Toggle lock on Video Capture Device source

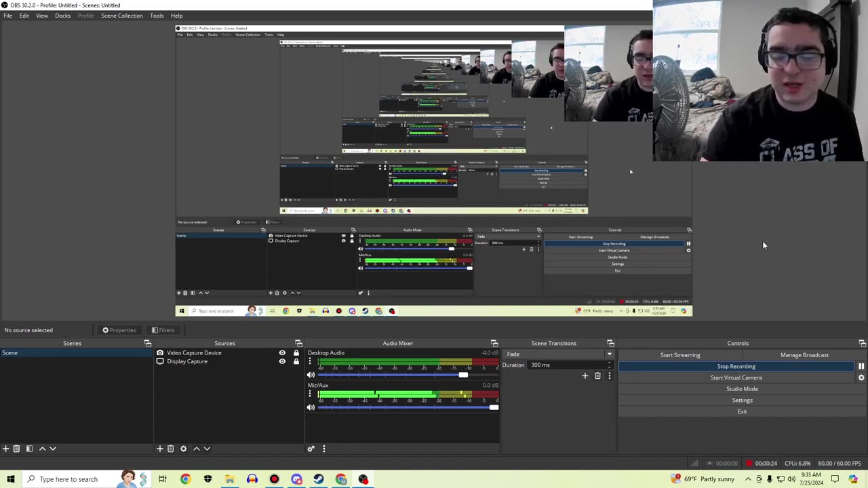(296, 353)
